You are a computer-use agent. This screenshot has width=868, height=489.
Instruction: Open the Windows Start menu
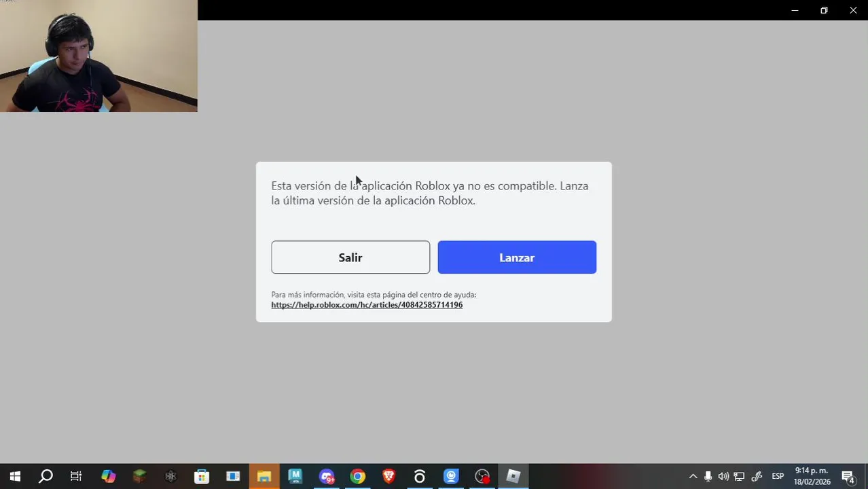click(x=15, y=476)
